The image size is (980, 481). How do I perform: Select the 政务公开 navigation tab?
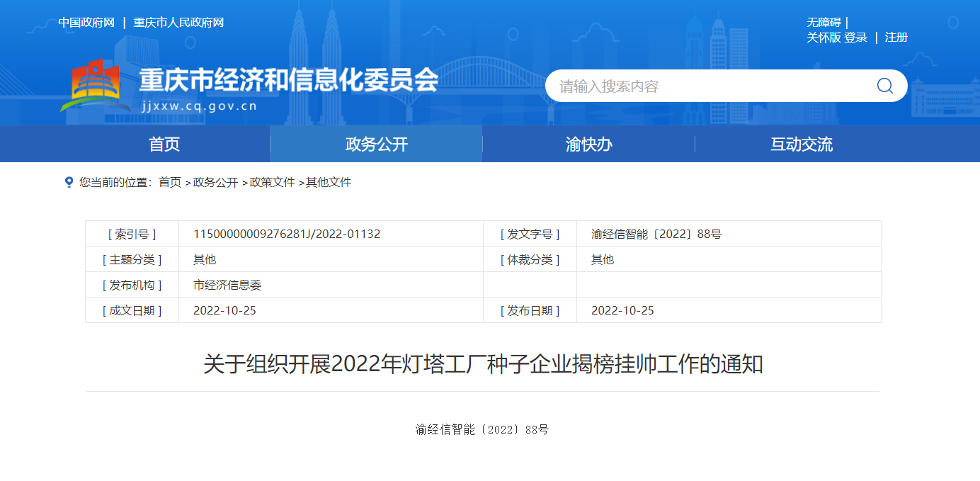tap(377, 145)
